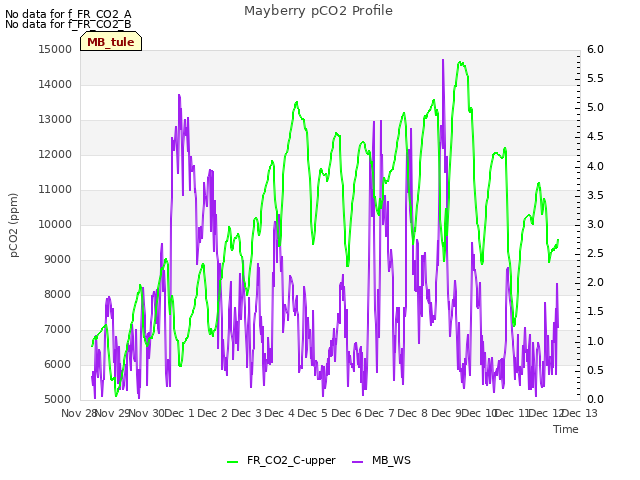Click the Time x-axis label
640x480 pixels.
[x=566, y=429]
